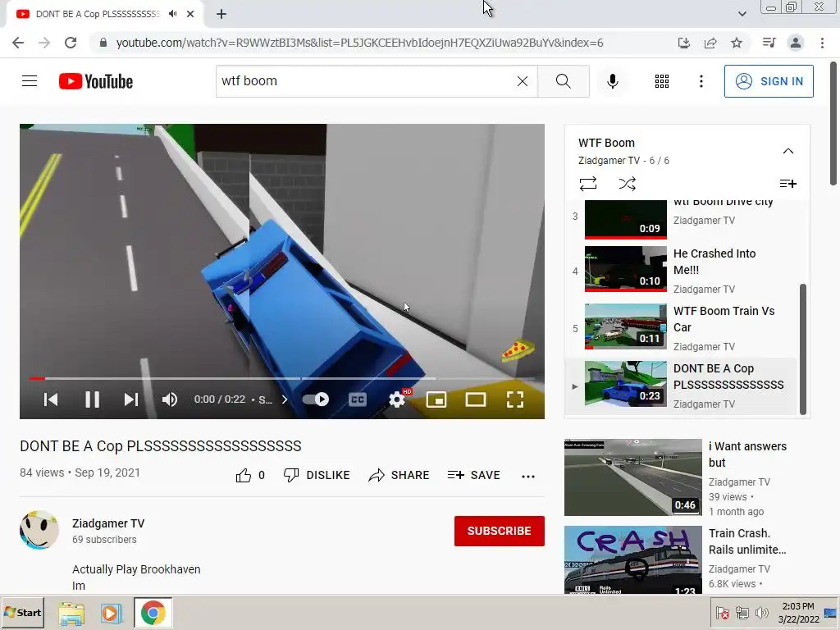Click the address bar URL
This screenshot has width=840, height=630.
click(x=359, y=43)
